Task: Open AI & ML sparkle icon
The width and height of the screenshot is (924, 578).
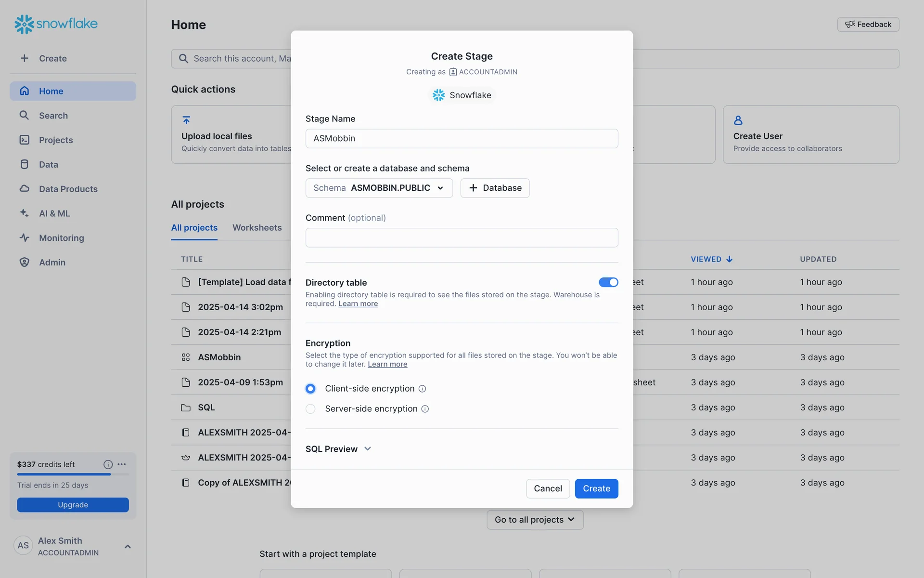Action: point(25,213)
